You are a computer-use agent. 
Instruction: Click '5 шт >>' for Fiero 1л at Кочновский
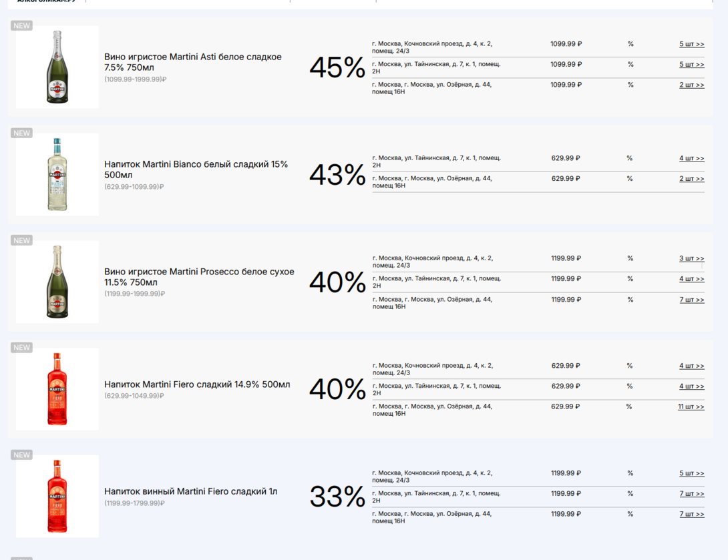tap(691, 474)
